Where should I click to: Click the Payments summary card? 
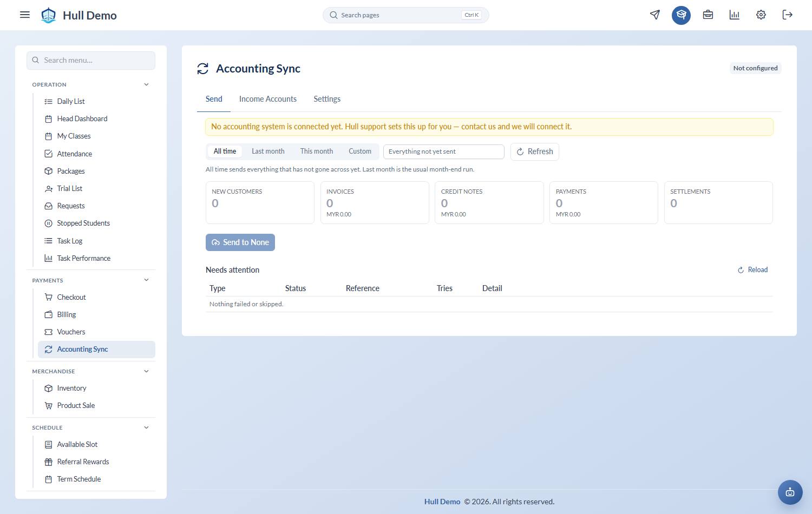click(604, 202)
